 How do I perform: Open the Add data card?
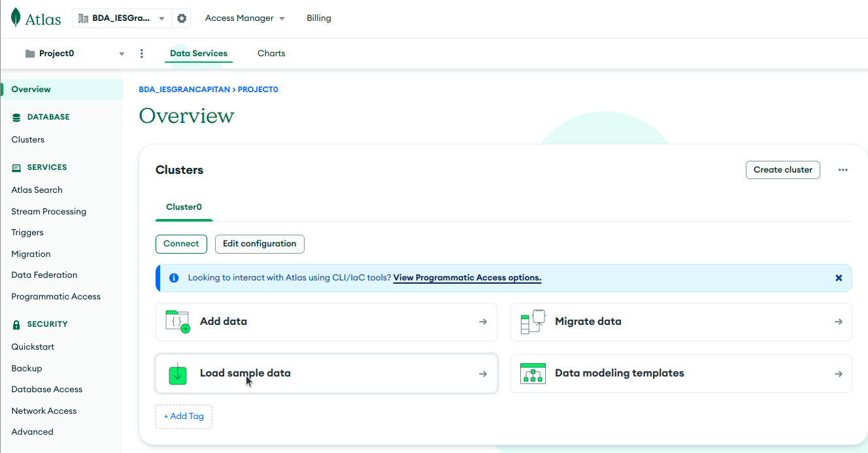pos(326,322)
